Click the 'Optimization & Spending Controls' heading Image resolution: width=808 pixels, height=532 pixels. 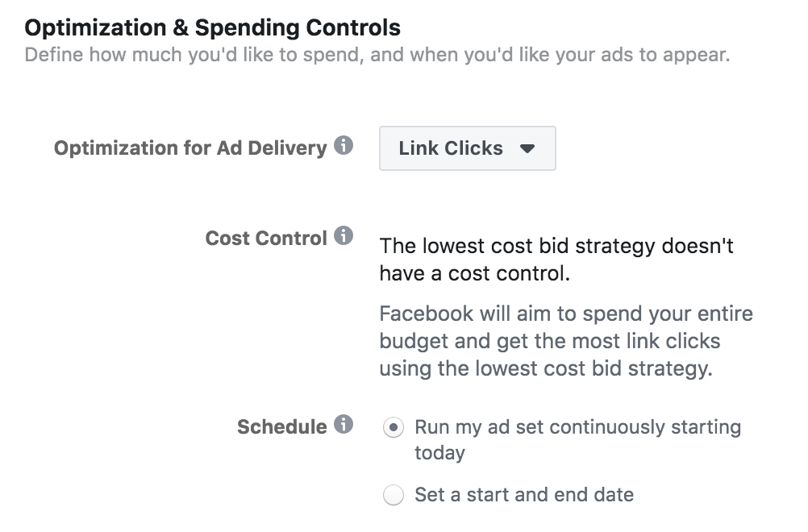click(213, 28)
